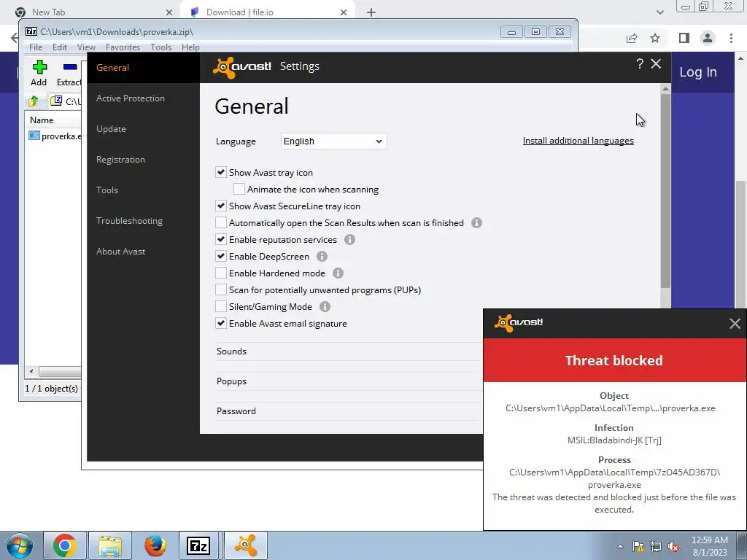Viewport: 747px width, 560px height.
Task: Open a new Chrome tab
Action: coord(371,12)
